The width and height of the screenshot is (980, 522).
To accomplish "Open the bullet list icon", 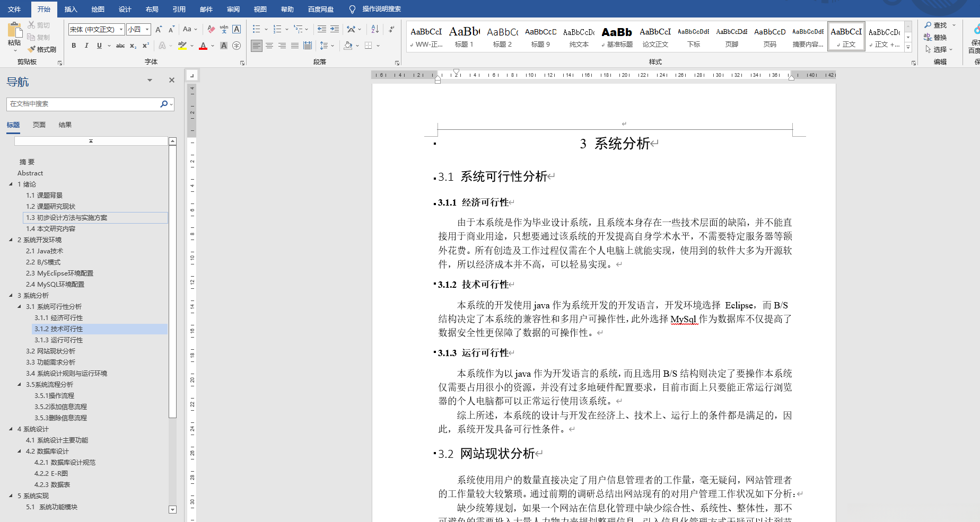I will point(257,29).
